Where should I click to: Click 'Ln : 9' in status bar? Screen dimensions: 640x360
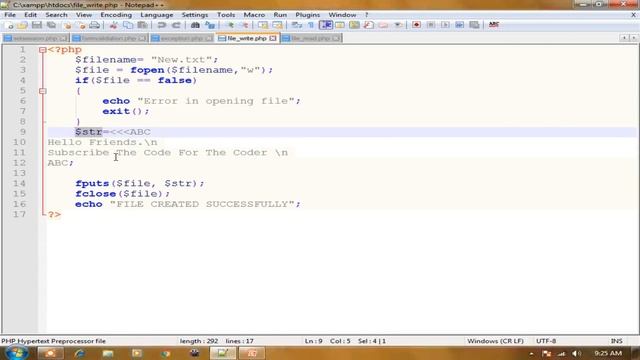point(313,341)
